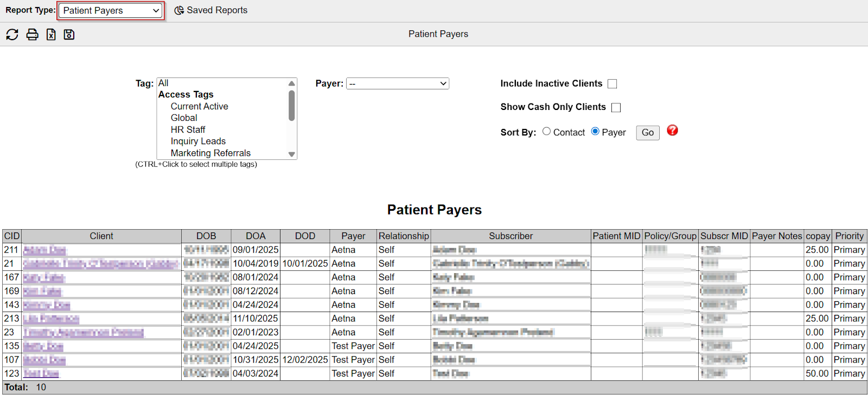Open the Report Type dropdown
This screenshot has width=868, height=395.
click(x=111, y=10)
